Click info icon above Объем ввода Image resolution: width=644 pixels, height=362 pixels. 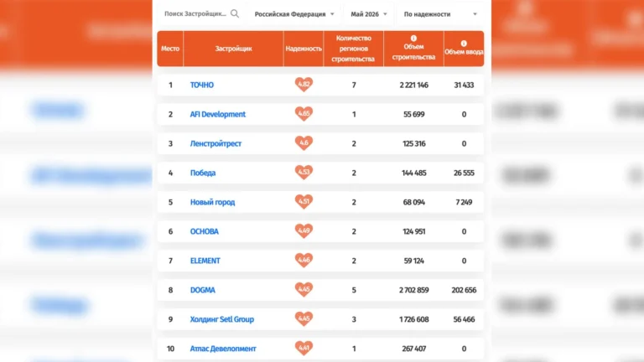pos(464,44)
